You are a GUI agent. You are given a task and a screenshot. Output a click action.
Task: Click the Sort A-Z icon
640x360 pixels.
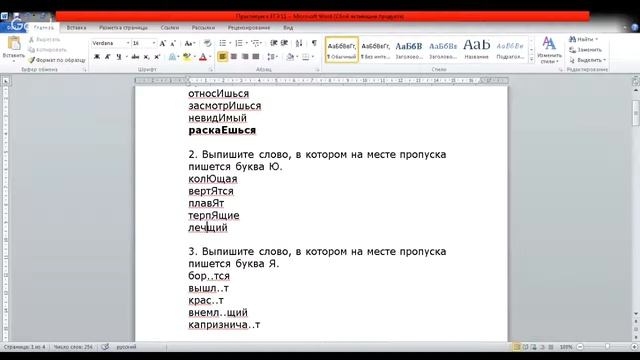(x=299, y=43)
